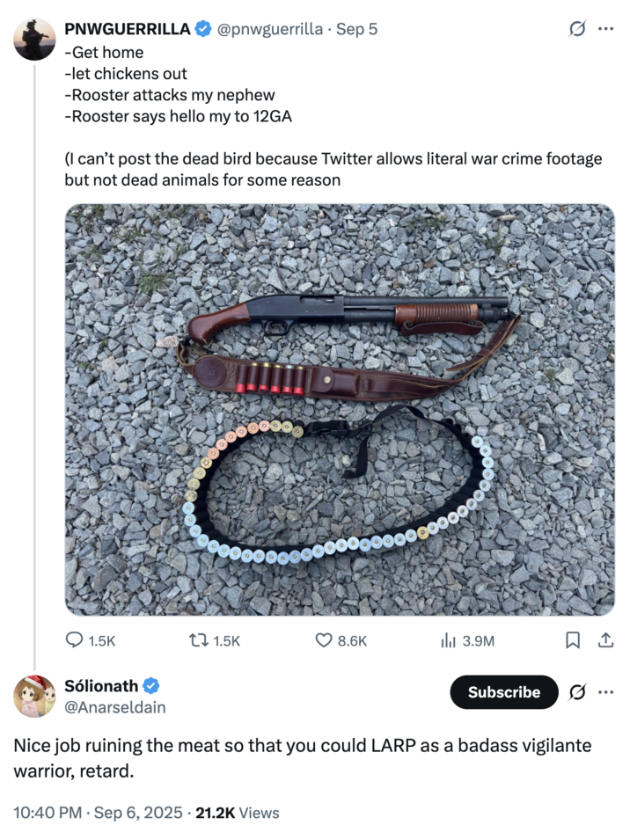Open the more options menu on Sólionath's reply
Screen dimensions: 630x840
604,692
